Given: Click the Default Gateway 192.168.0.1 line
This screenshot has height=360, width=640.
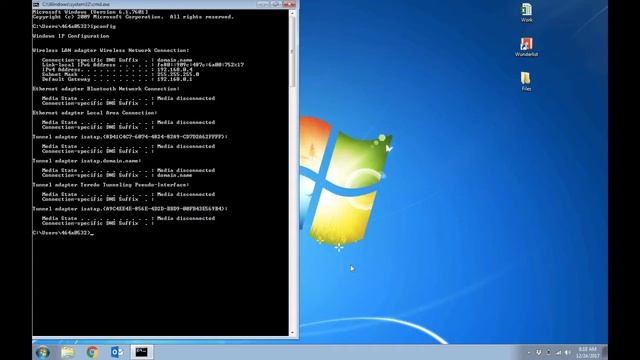Looking at the screenshot, I should pos(117,79).
